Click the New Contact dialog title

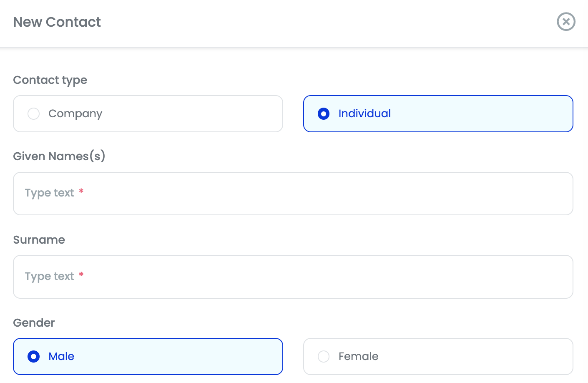(x=57, y=22)
